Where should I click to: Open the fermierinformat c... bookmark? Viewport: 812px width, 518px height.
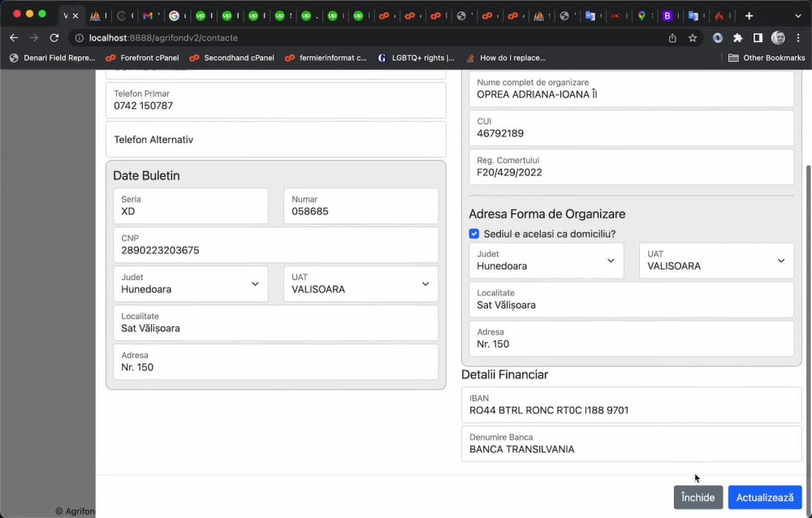point(326,58)
